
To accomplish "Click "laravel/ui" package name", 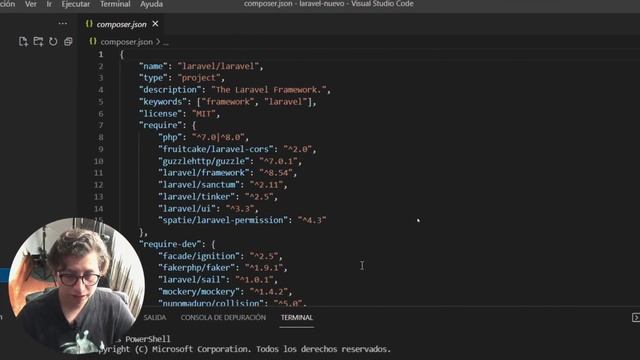I will [187, 209].
